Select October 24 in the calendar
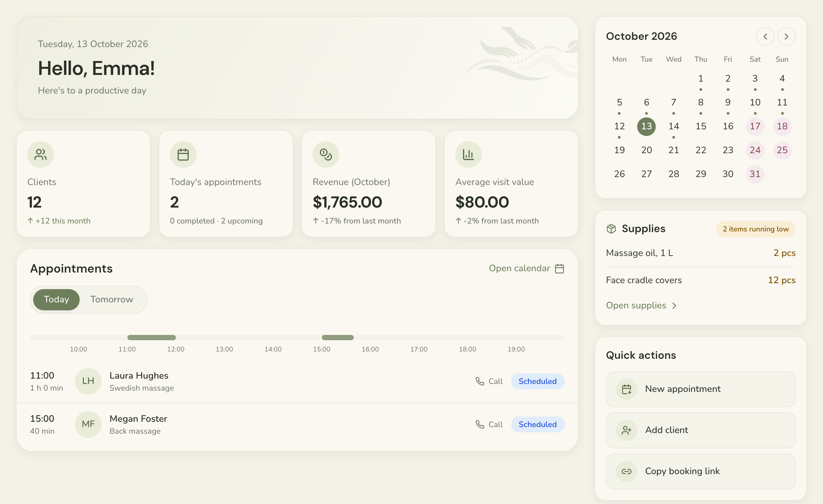 click(755, 150)
